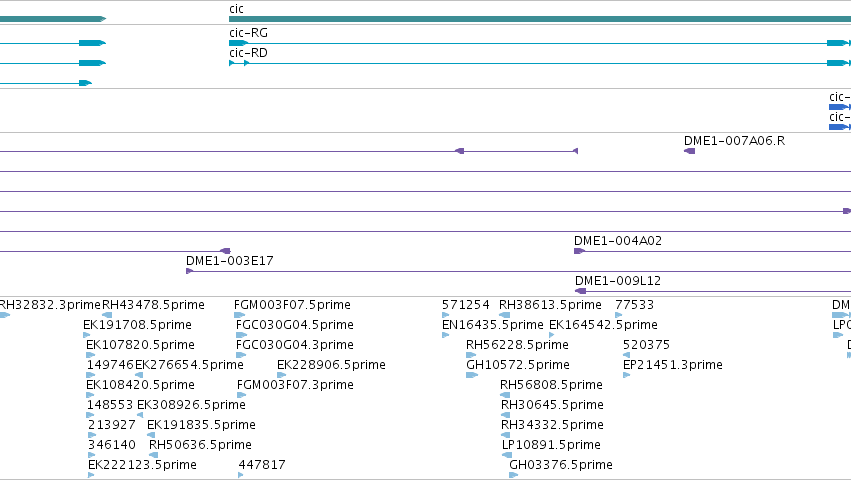The height and width of the screenshot is (480, 851).
Task: Select EST GH03376.5prime
Action: [x=561, y=465]
